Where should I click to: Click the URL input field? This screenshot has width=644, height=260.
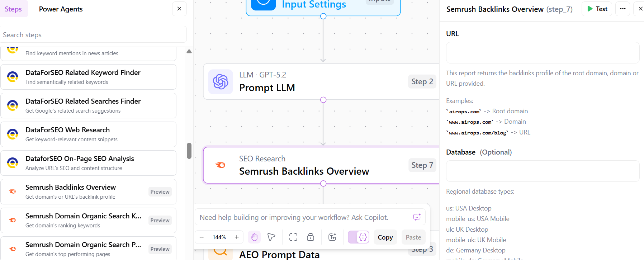(543, 53)
